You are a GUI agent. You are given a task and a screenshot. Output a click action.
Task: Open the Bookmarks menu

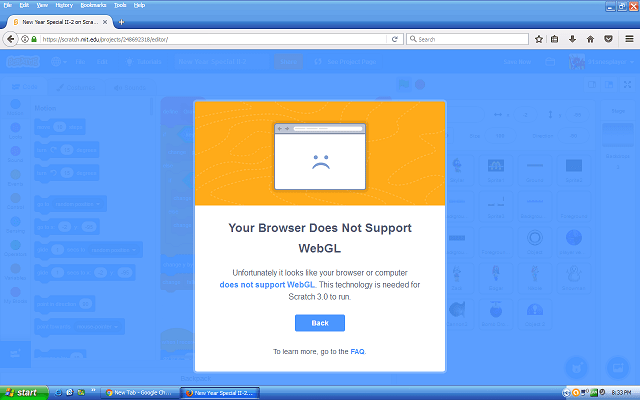coord(93,5)
